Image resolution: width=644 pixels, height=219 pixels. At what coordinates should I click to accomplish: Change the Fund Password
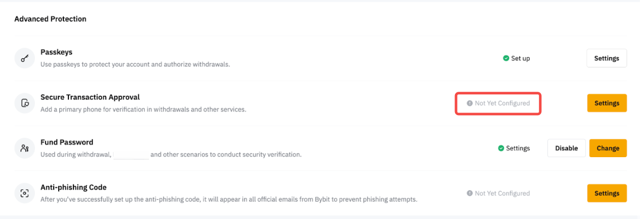tap(608, 149)
